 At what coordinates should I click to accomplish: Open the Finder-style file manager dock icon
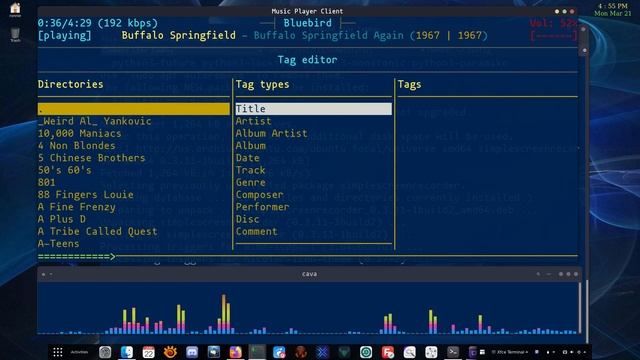[127, 352]
